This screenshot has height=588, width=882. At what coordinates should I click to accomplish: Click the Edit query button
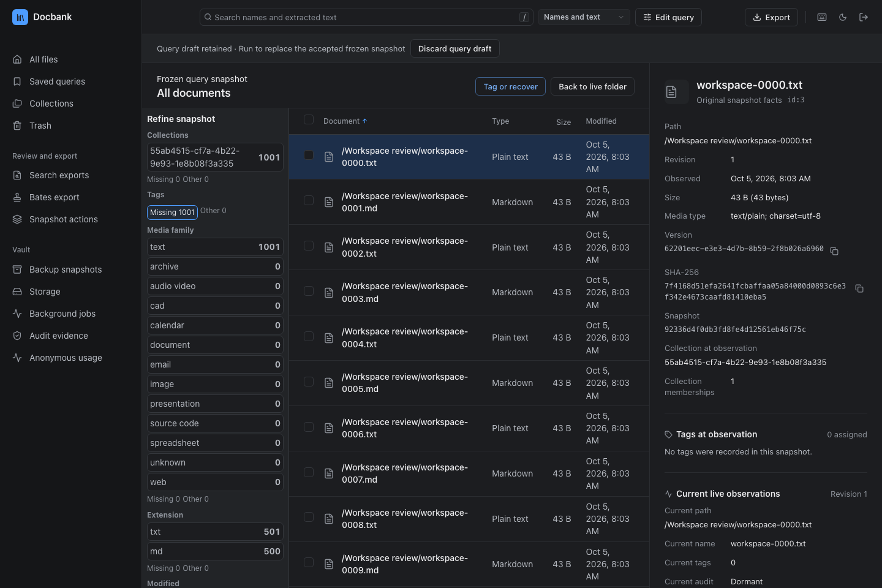[668, 17]
